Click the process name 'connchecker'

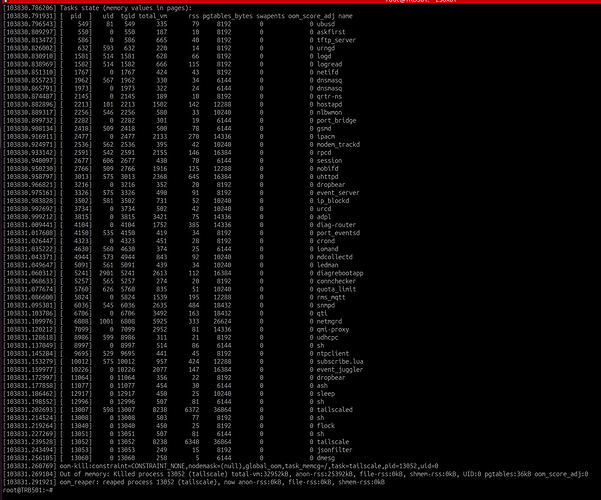click(x=336, y=281)
